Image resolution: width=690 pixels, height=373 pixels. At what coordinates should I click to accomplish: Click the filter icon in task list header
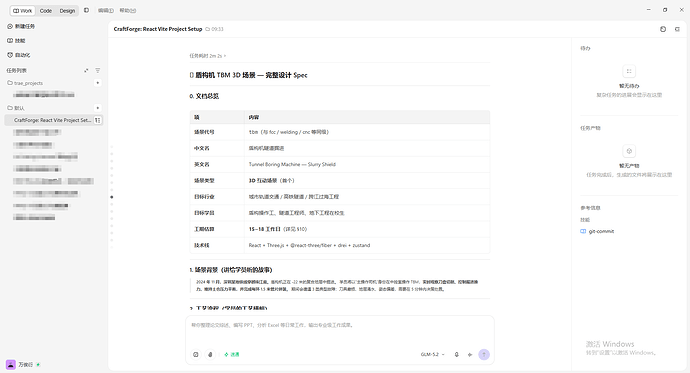click(98, 70)
